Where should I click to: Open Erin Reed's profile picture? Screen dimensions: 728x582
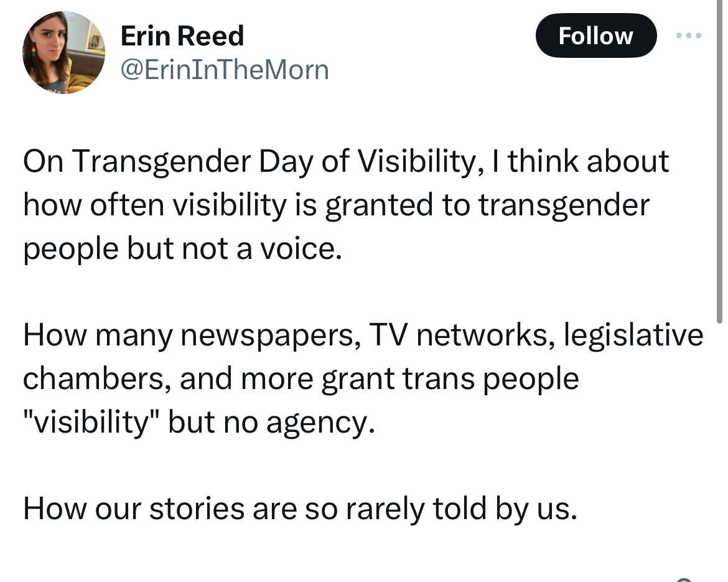pyautogui.click(x=63, y=53)
